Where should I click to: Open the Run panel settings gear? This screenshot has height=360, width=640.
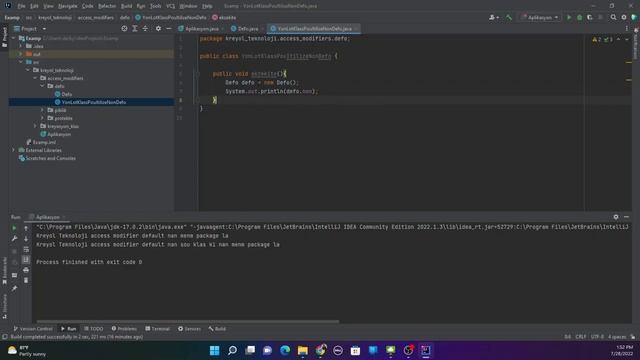[x=616, y=217]
